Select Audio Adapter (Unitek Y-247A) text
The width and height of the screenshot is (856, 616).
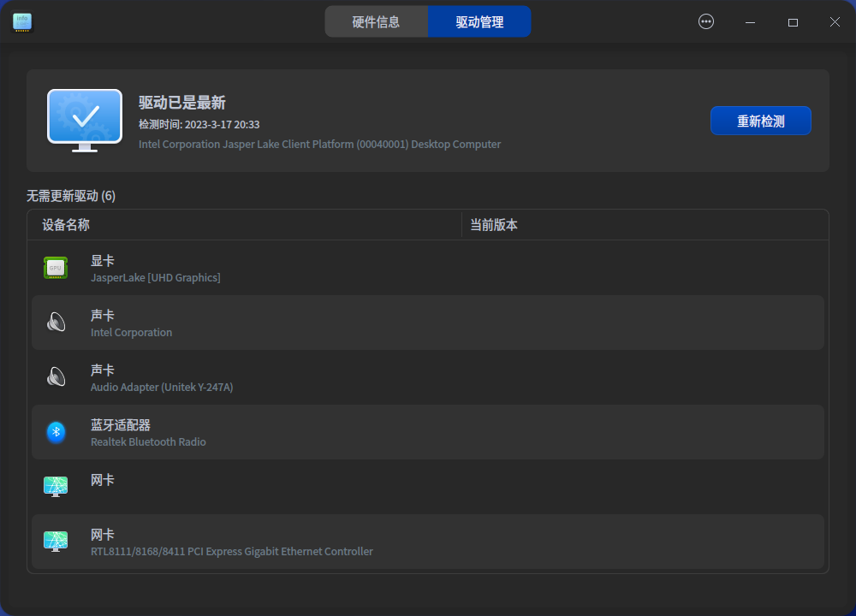(162, 387)
